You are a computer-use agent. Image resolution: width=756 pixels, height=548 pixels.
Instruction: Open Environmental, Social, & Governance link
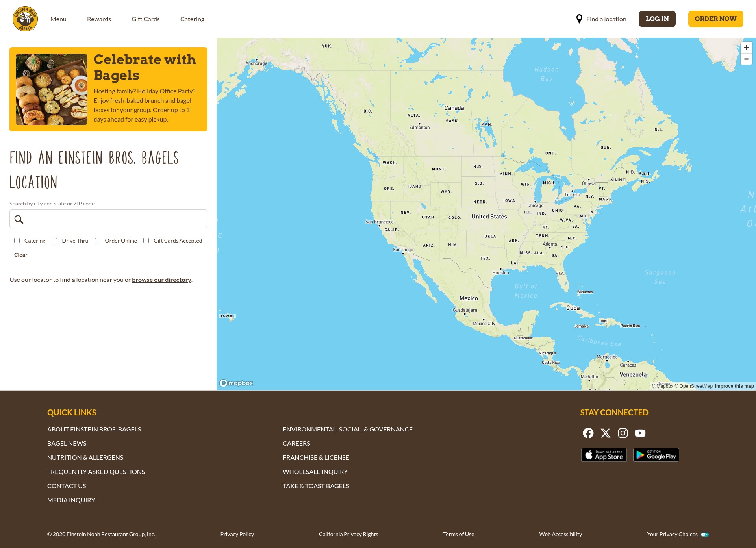tap(348, 429)
